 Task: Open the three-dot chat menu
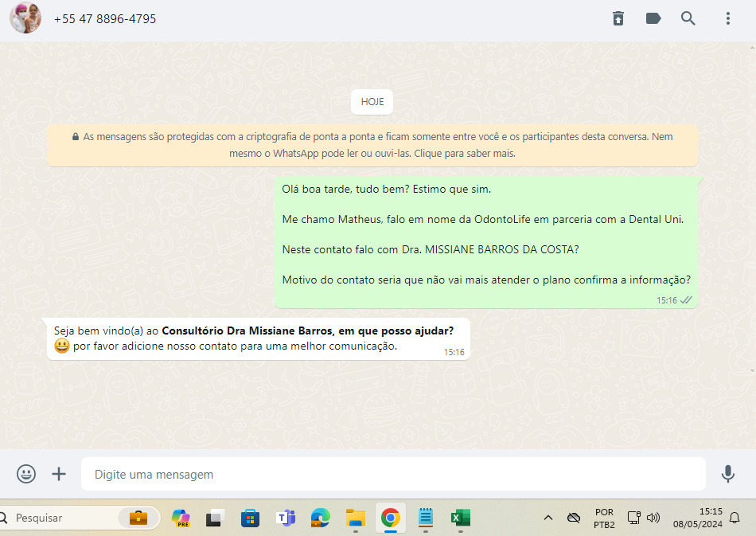[727, 18]
